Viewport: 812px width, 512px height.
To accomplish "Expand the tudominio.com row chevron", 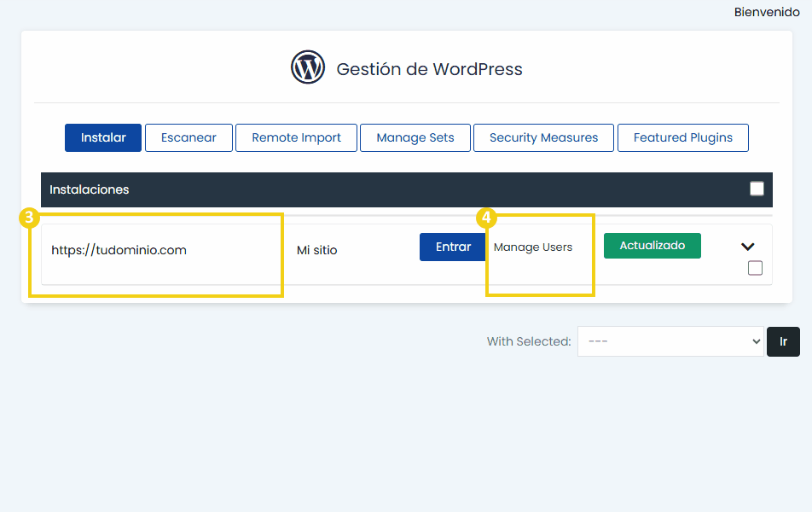I will pos(748,247).
